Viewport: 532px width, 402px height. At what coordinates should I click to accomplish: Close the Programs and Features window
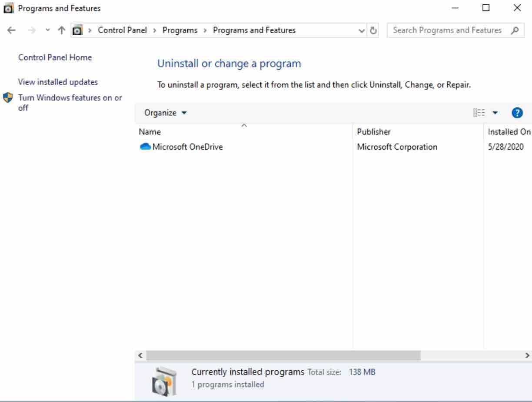tap(517, 8)
